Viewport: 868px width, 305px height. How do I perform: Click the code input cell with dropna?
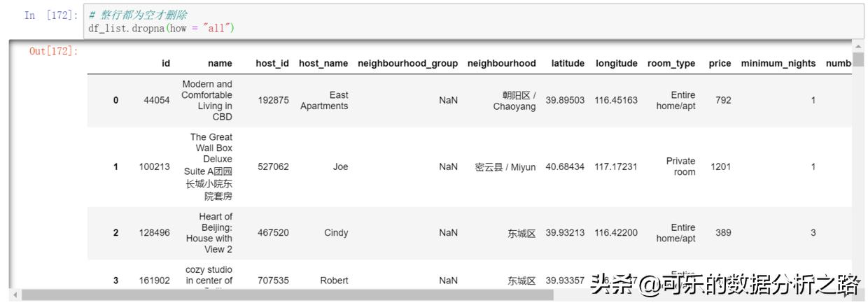pyautogui.click(x=473, y=20)
